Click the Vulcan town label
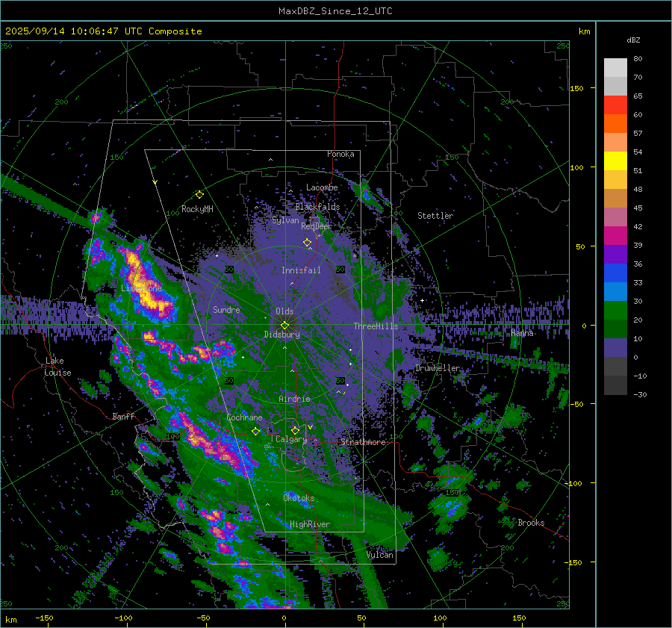 [x=380, y=555]
